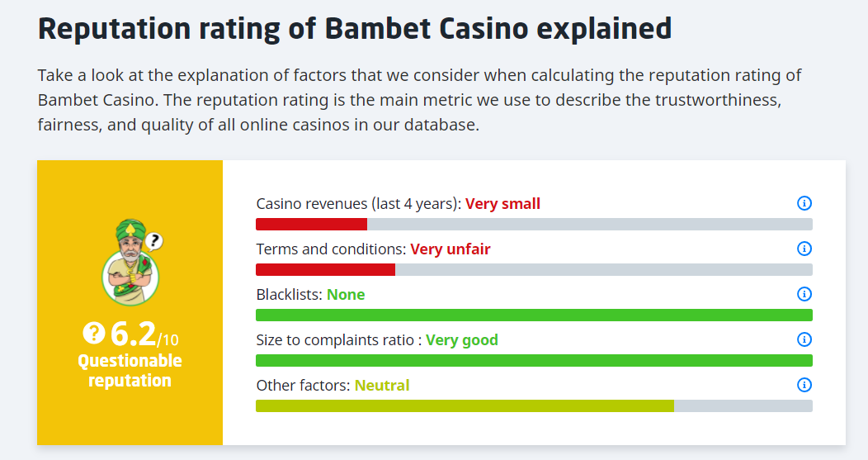This screenshot has width=868, height=460.
Task: Click the 'Very unfair' terms label
Action: 451,249
